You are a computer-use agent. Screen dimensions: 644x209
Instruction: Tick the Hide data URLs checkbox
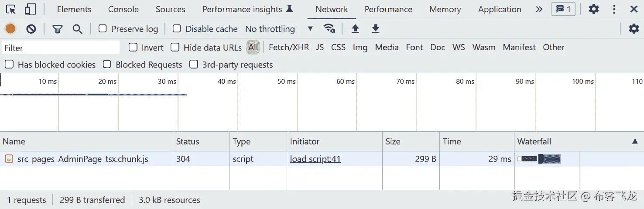[x=175, y=47]
